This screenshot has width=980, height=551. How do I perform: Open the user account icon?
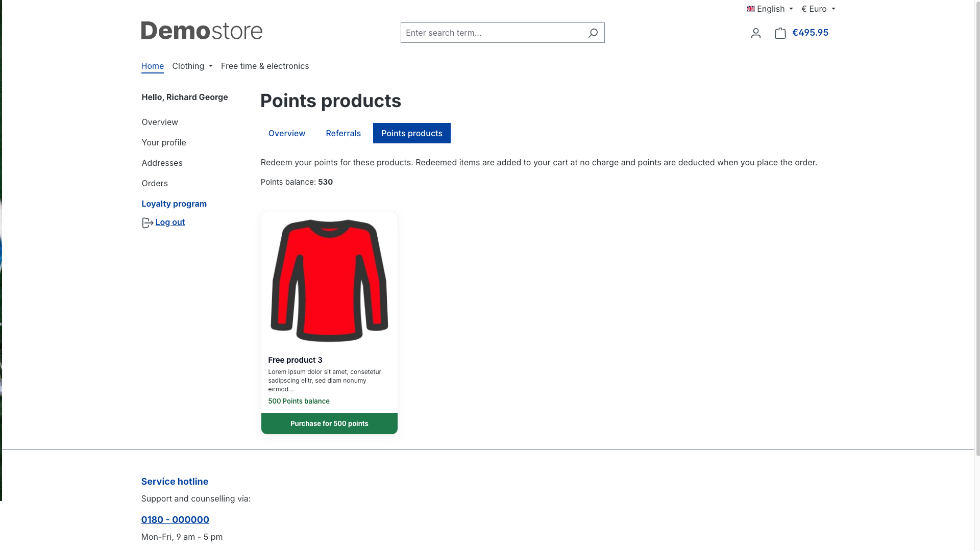tap(756, 33)
